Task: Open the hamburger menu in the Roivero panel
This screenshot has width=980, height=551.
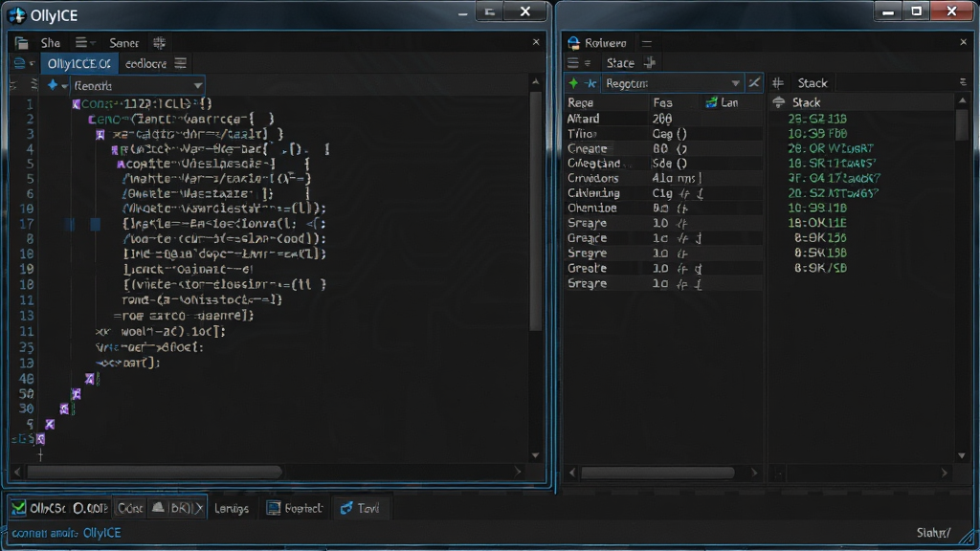Action: click(573, 62)
